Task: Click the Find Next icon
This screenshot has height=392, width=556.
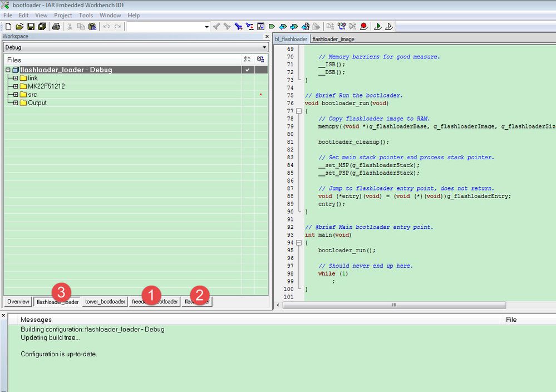Action: pyautogui.click(x=227, y=27)
